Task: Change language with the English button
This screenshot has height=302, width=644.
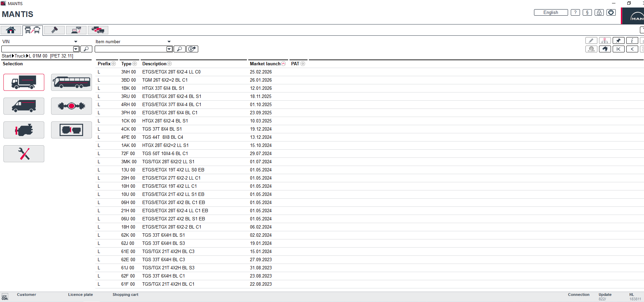Action: pos(551,13)
